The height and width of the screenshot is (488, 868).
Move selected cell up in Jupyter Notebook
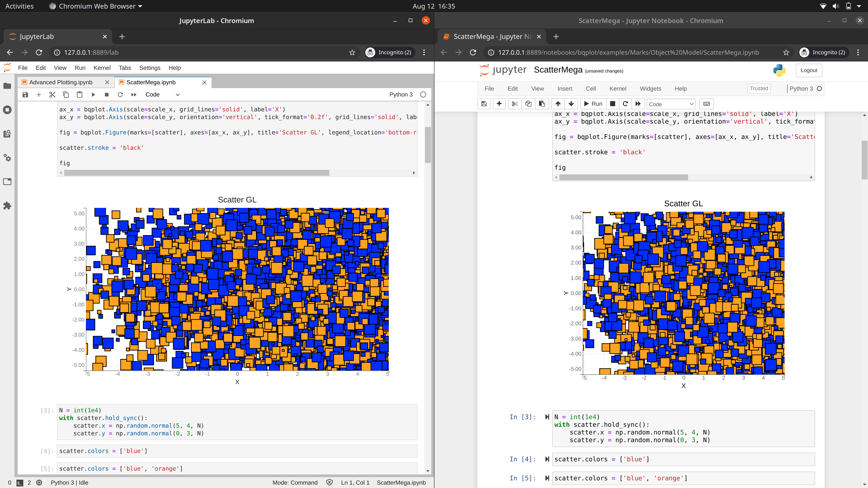click(558, 104)
